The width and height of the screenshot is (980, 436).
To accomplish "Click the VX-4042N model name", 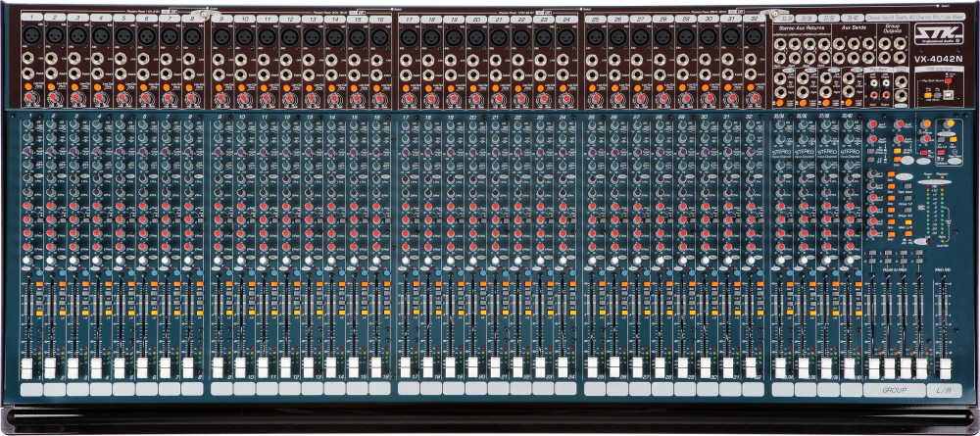I will [x=938, y=60].
